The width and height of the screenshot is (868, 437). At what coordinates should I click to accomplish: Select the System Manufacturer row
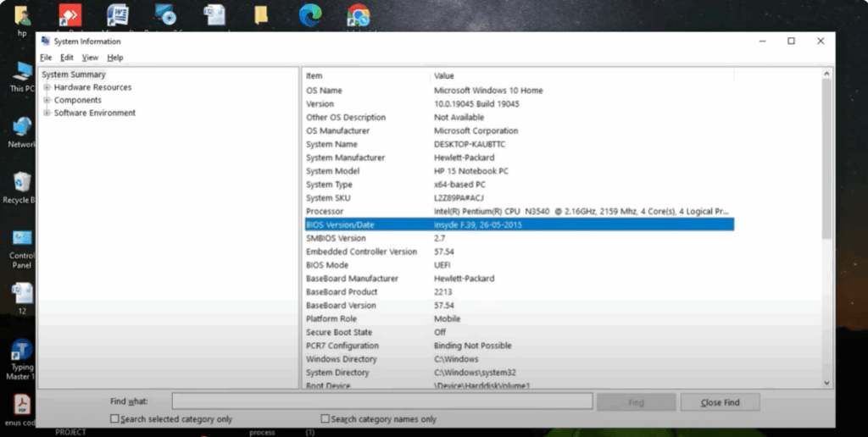pyautogui.click(x=520, y=158)
